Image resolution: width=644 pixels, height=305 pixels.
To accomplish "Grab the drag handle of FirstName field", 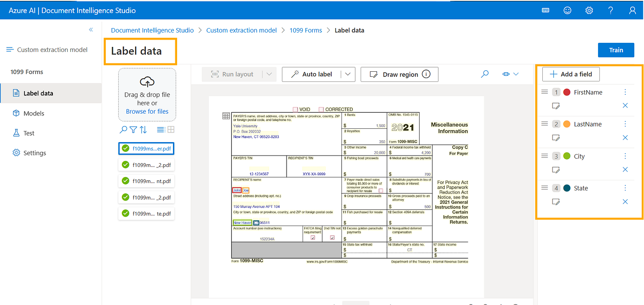I will pos(545,92).
